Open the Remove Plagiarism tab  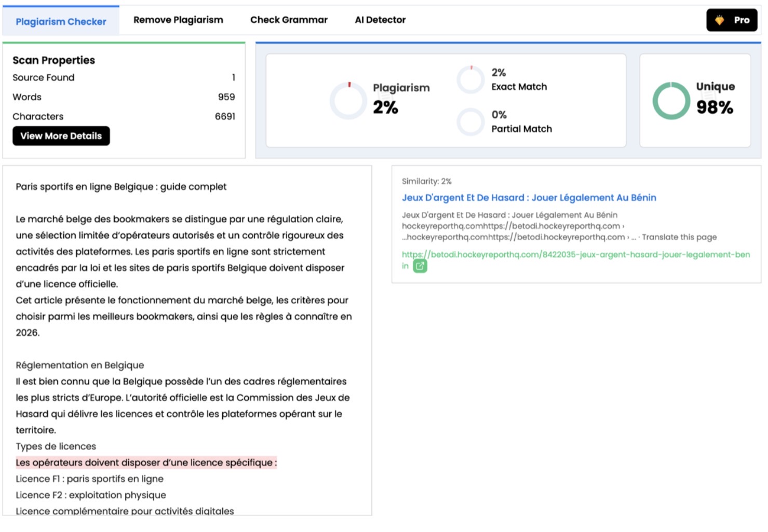(178, 20)
